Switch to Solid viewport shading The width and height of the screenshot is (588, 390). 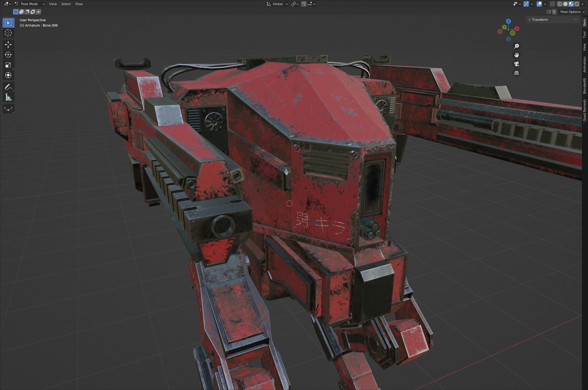pos(565,4)
